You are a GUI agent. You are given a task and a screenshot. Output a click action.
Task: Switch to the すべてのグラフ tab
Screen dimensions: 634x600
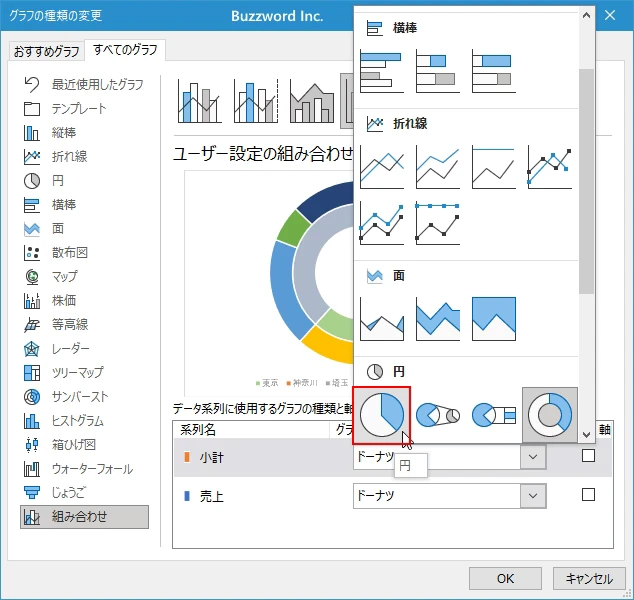(x=126, y=50)
